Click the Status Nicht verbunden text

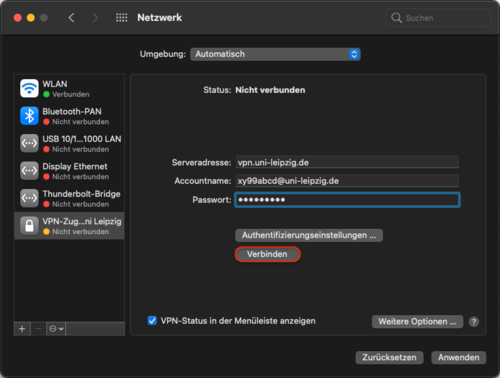(x=270, y=90)
